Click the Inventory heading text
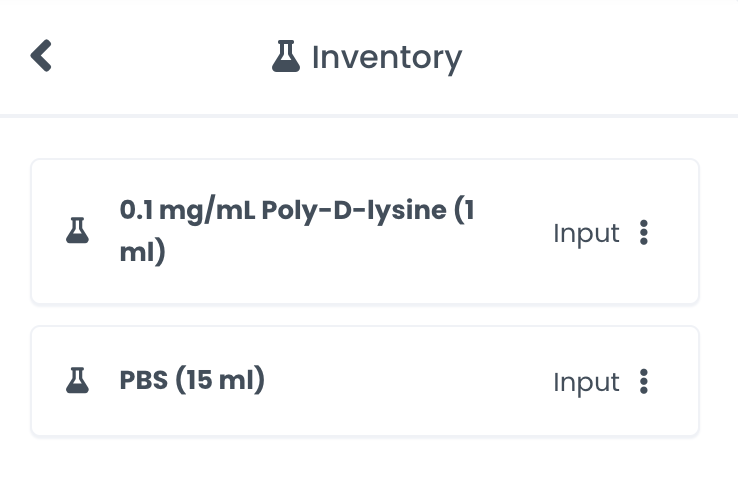The height and width of the screenshot is (496, 738). coord(386,58)
